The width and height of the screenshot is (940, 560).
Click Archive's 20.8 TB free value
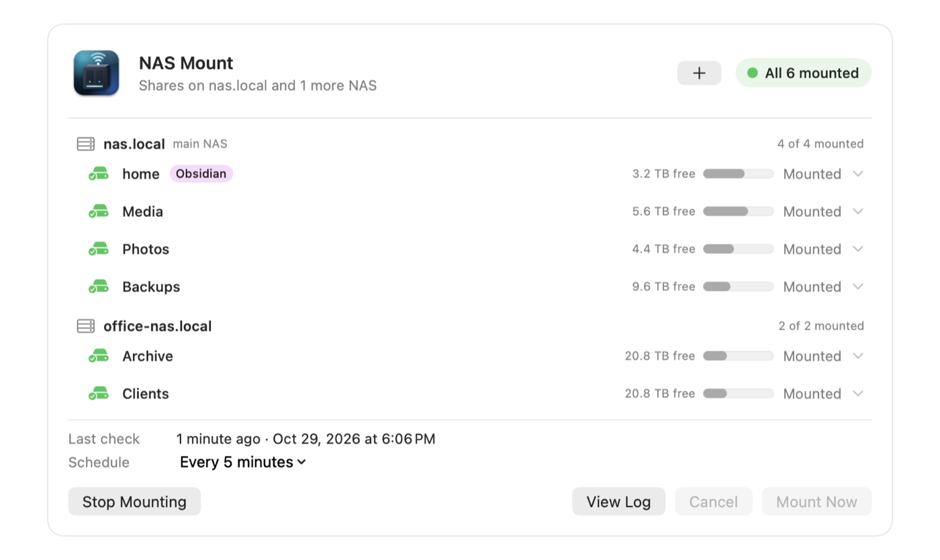pos(660,356)
